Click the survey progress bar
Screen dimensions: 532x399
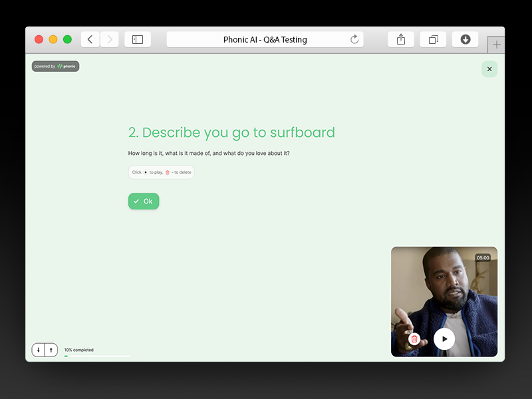click(98, 356)
